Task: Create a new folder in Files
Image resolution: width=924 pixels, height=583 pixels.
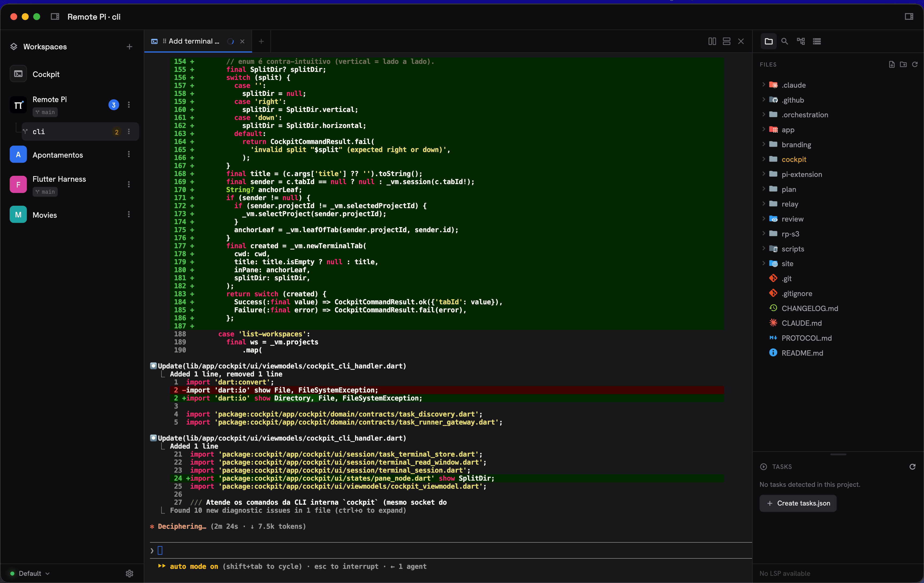Action: tap(903, 64)
